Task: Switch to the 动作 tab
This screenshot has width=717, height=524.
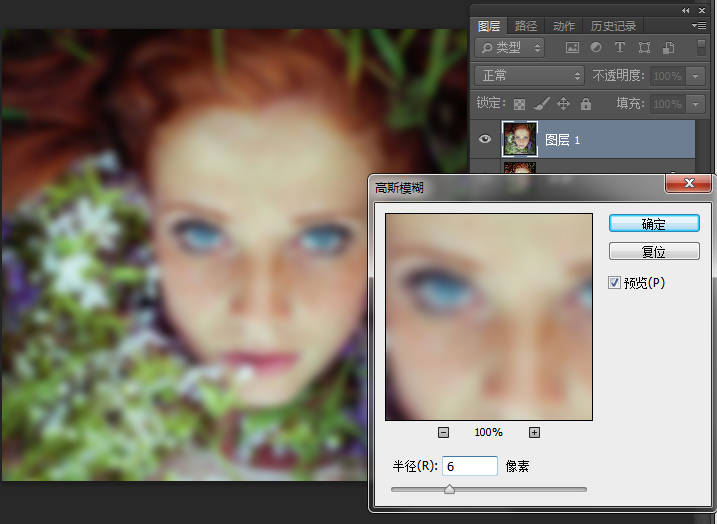Action: tap(564, 26)
